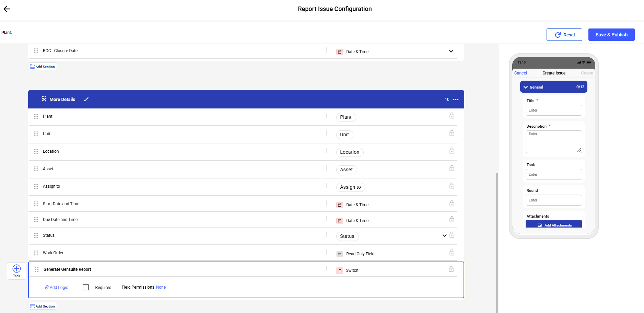
Task: Click Add Attachments in phone preview
Action: (554, 224)
